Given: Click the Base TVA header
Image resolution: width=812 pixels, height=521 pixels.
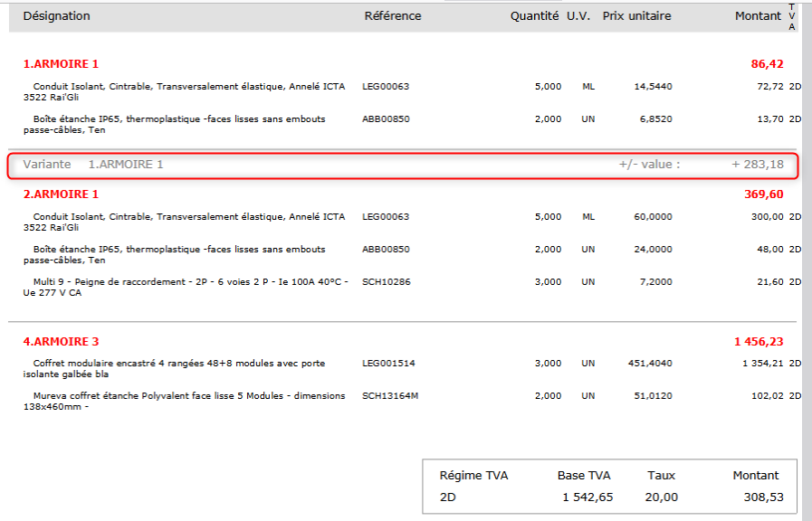Looking at the screenshot, I should point(584,476).
